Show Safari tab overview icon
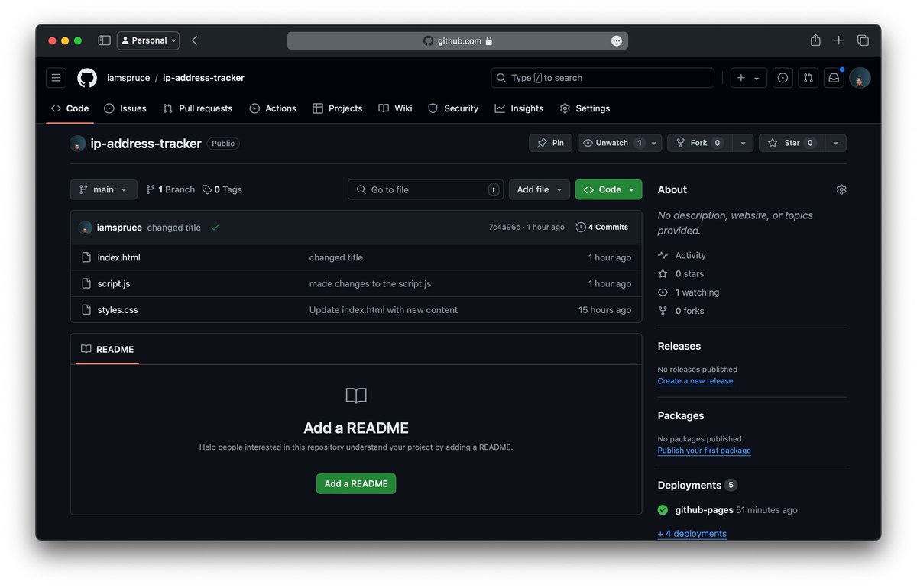The image size is (917, 588). pos(863,40)
